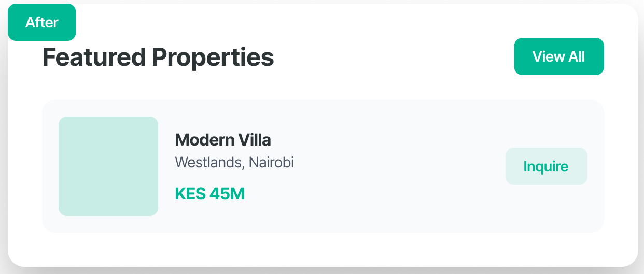Click the word Properties in the heading
The image size is (644, 274).
(x=213, y=57)
